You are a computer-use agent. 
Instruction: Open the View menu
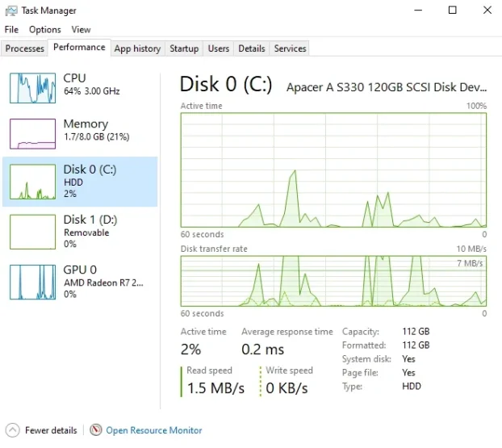coord(81,30)
